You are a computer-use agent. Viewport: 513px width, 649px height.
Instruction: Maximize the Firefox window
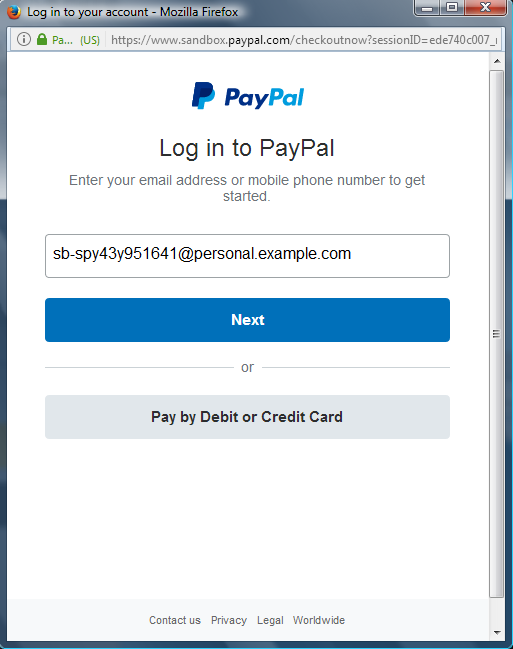pos(452,7)
